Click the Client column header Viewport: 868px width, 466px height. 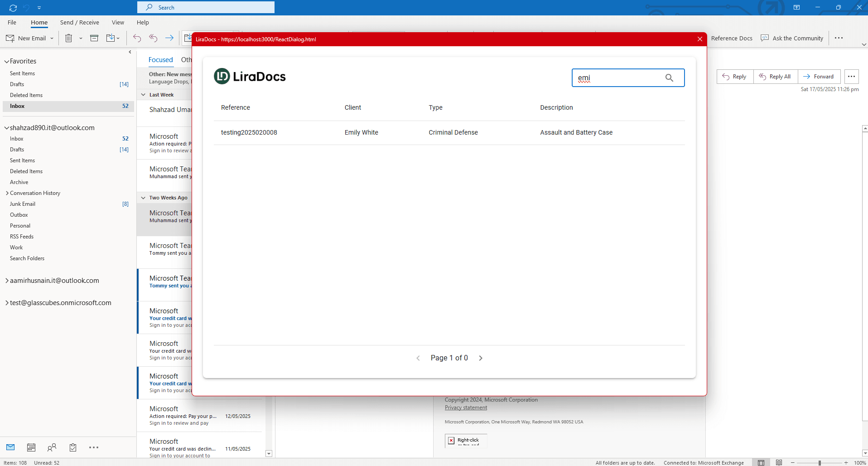tap(353, 107)
